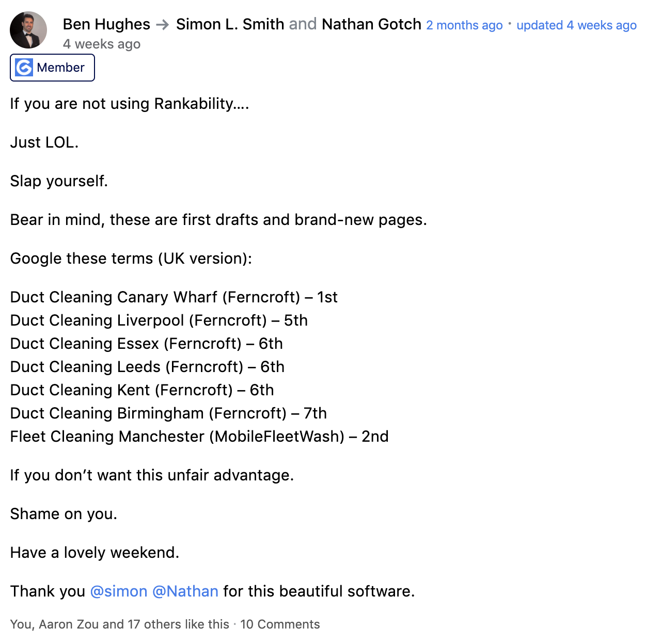Click the 'Duct Cleaning Liverpool' line

point(159,320)
